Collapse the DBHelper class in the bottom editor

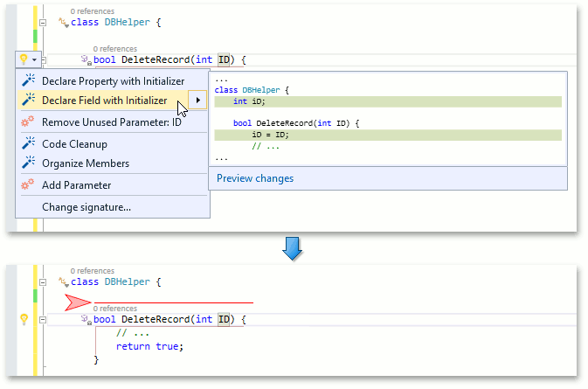point(43,282)
